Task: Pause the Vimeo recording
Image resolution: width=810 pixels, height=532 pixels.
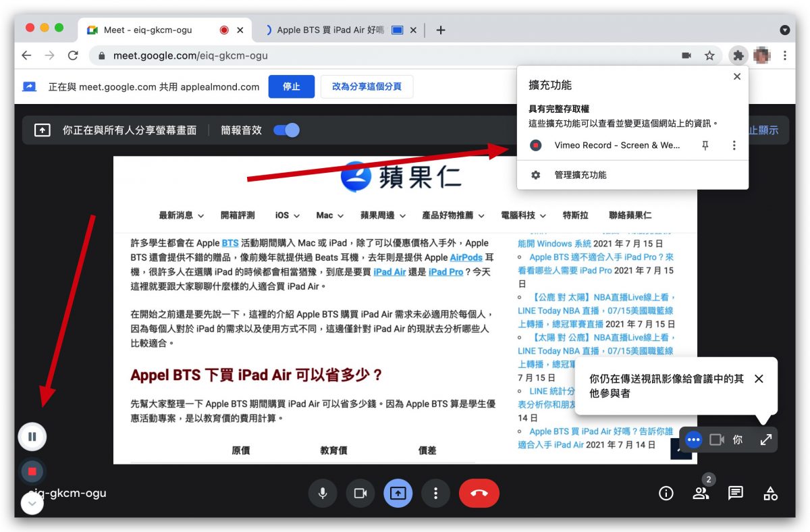Action: click(x=32, y=437)
